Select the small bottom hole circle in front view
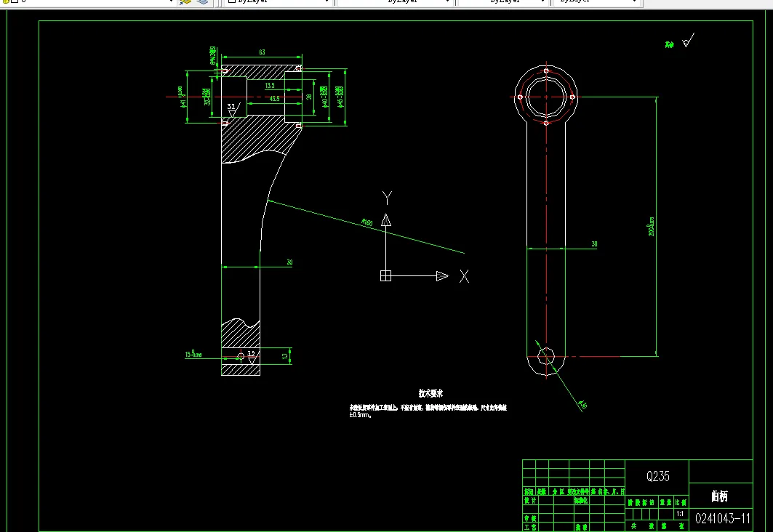 tap(545, 355)
